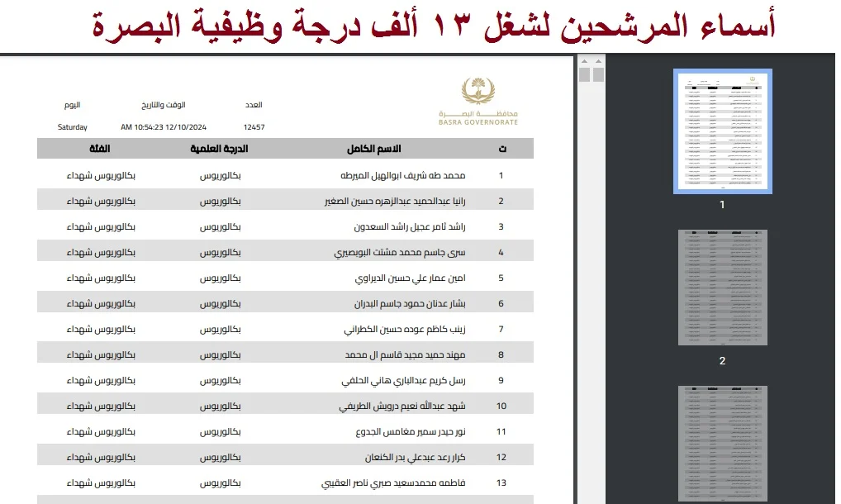Click the الدرجة العلمية column header

[x=221, y=149]
